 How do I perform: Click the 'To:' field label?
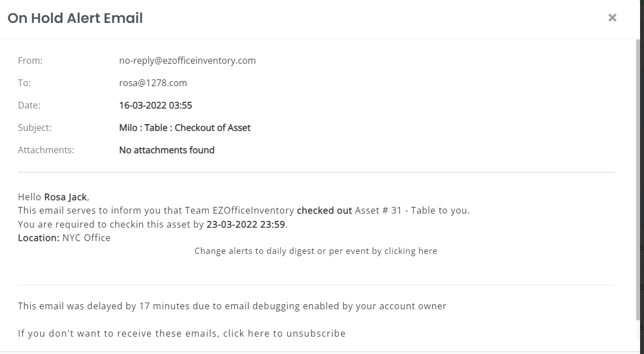click(x=24, y=83)
